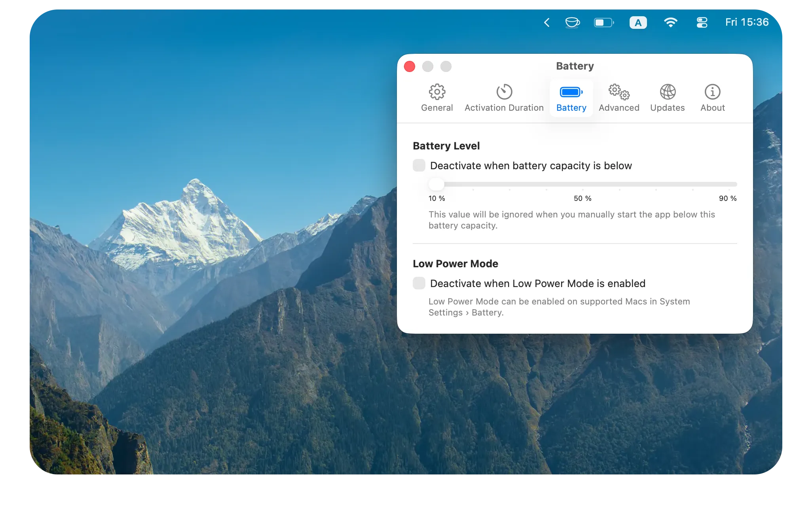The width and height of the screenshot is (812, 514).
Task: Open the General preferences tab
Action: (437, 98)
